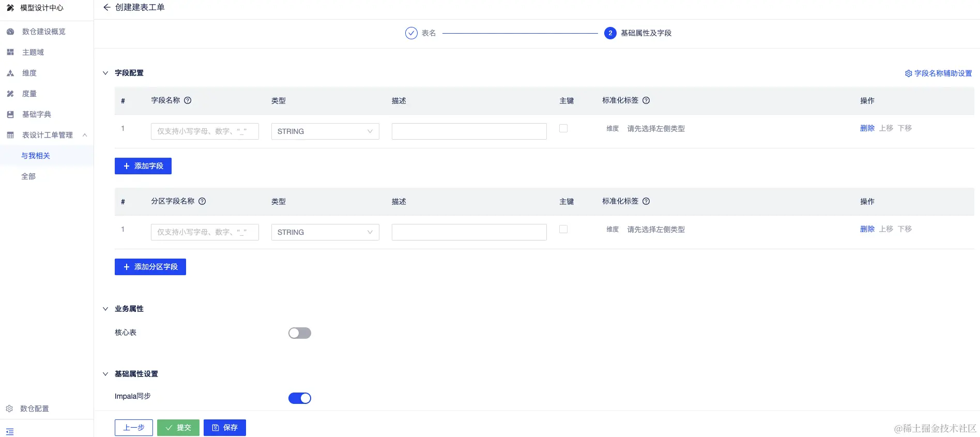The image size is (980, 437).
Task: Click the help icon next to 字段名称
Action: [188, 100]
